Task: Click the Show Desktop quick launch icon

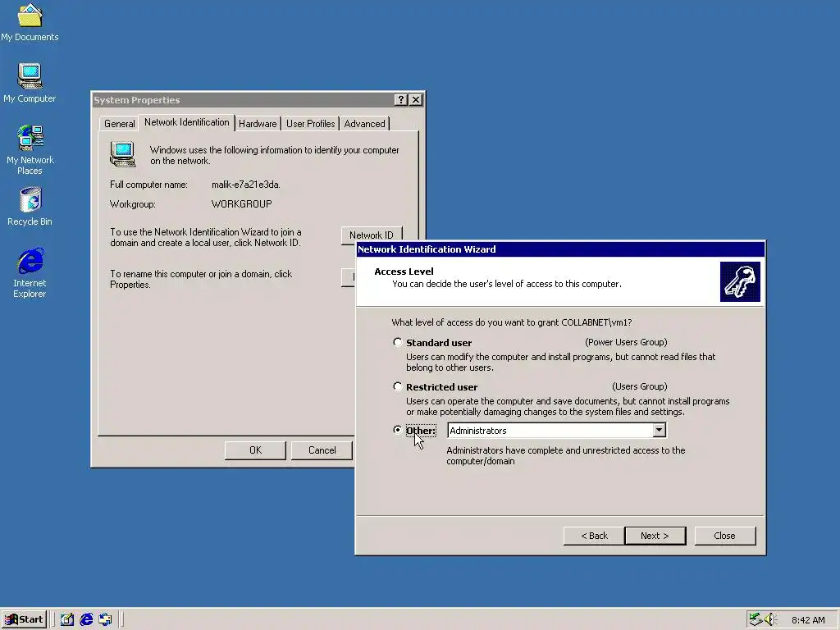Action: tap(67, 619)
